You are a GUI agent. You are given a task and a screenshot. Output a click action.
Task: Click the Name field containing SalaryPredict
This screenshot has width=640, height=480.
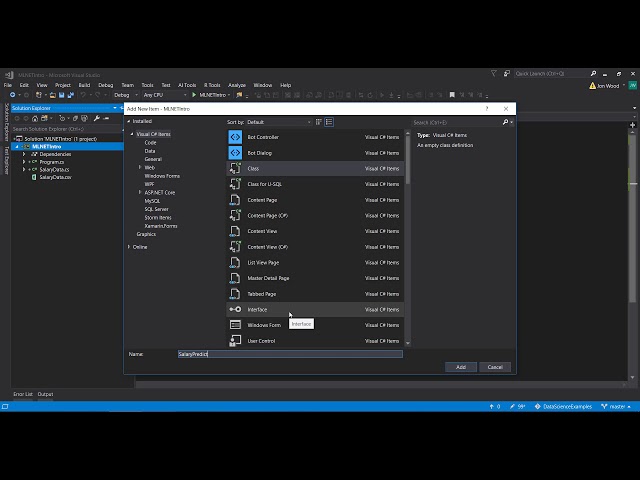point(290,354)
